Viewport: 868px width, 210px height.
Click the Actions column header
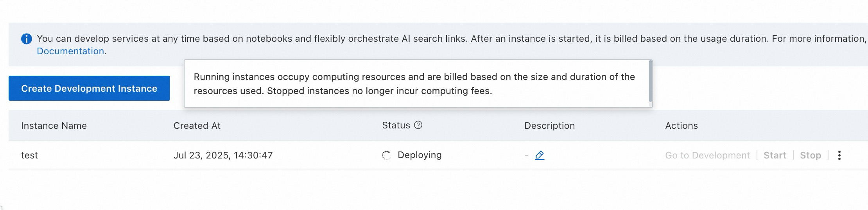pos(681,126)
